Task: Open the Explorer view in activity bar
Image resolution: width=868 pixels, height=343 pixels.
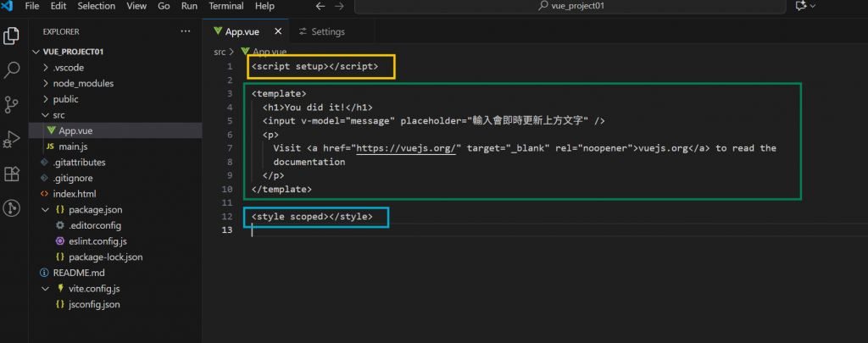Action: [12, 36]
